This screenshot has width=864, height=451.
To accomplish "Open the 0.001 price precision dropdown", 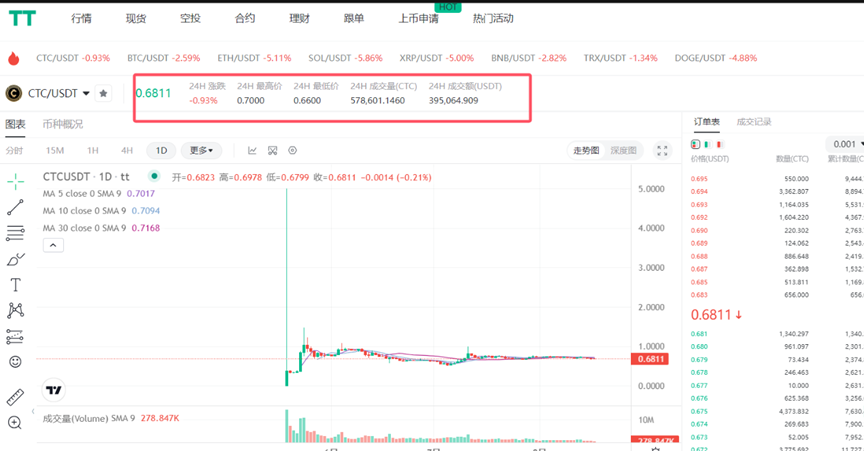I will click(848, 145).
